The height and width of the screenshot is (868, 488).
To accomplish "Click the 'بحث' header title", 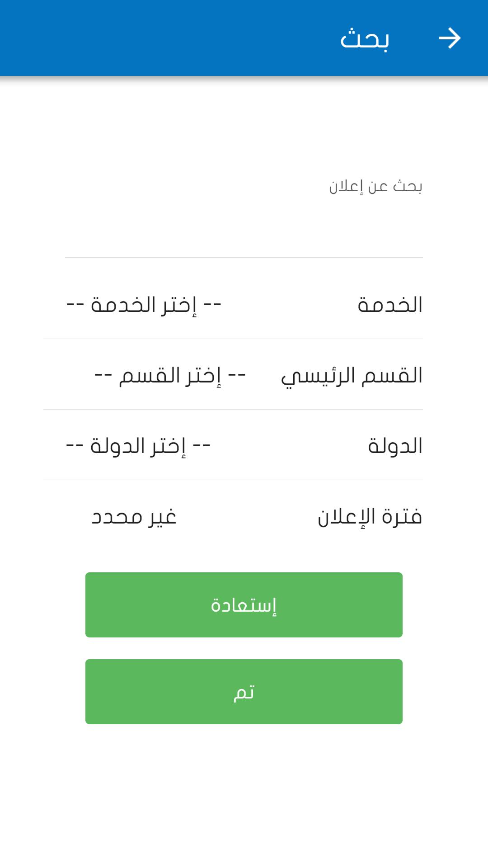I will pos(365,38).
